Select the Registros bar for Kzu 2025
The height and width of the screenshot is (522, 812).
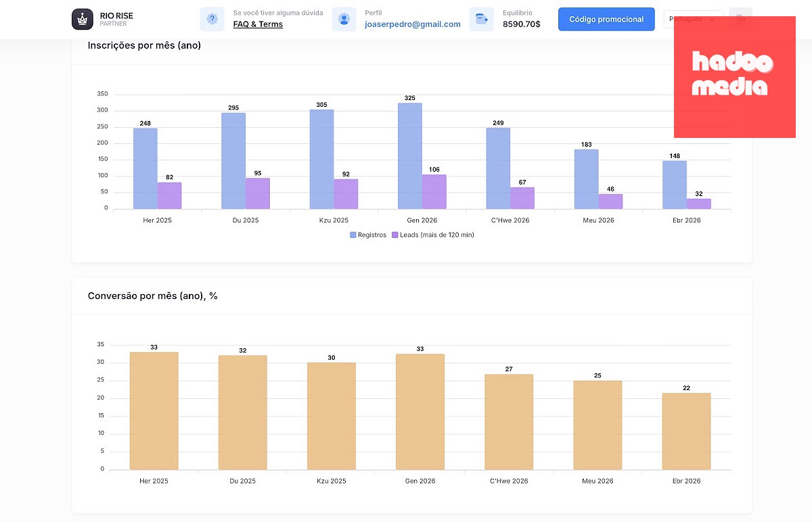pyautogui.click(x=321, y=160)
